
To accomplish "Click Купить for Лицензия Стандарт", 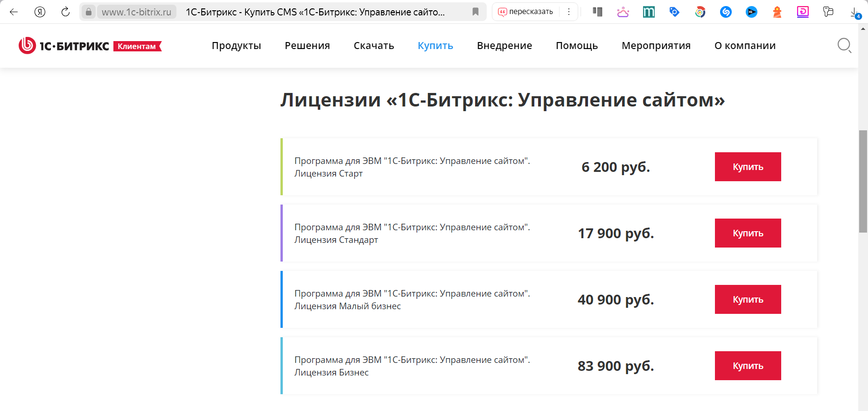I will pos(748,233).
